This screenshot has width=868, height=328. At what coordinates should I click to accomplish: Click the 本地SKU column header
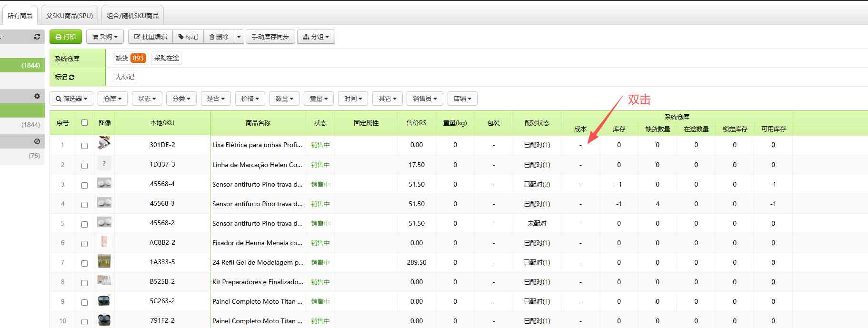click(162, 123)
